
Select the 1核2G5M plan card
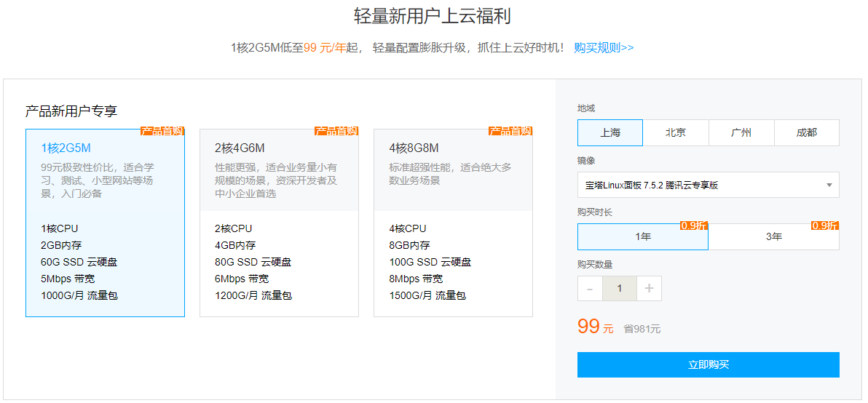pos(105,223)
